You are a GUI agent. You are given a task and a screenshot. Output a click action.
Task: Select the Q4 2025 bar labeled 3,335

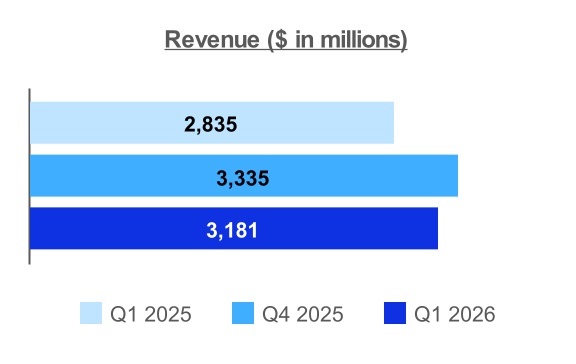244,176
